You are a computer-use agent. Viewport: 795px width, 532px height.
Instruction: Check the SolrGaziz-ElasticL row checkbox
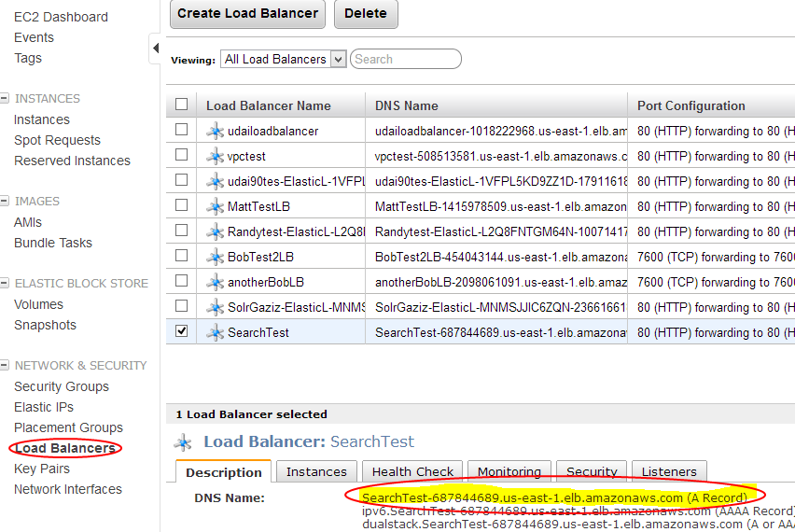181,305
